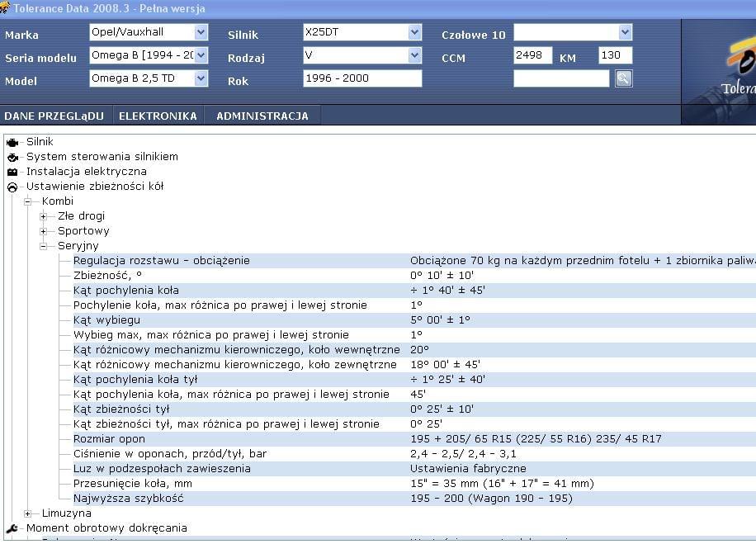The height and width of the screenshot is (544, 756).
Task: Select the Silnik tree item
Action: coord(40,142)
